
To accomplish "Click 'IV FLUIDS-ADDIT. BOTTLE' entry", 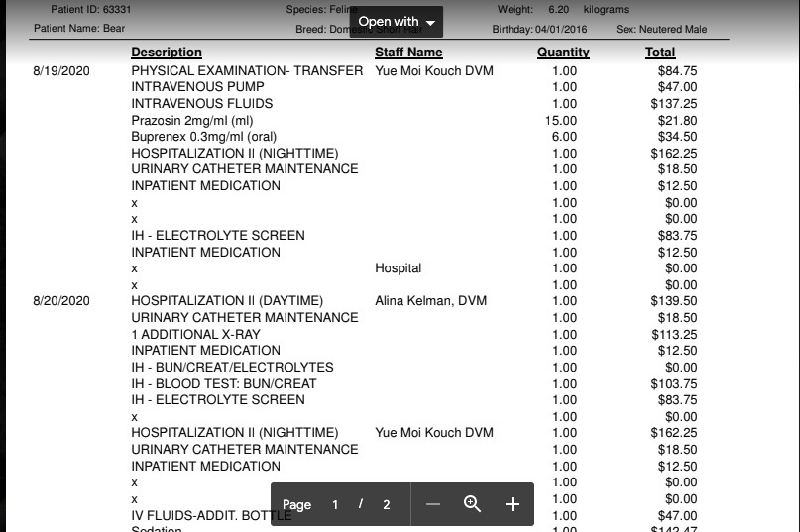I will [x=211, y=516].
